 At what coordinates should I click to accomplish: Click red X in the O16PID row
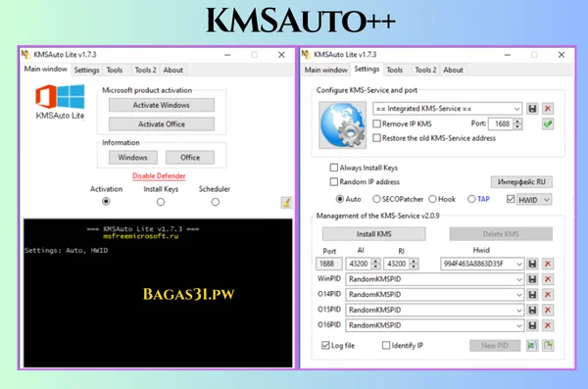pos(548,325)
